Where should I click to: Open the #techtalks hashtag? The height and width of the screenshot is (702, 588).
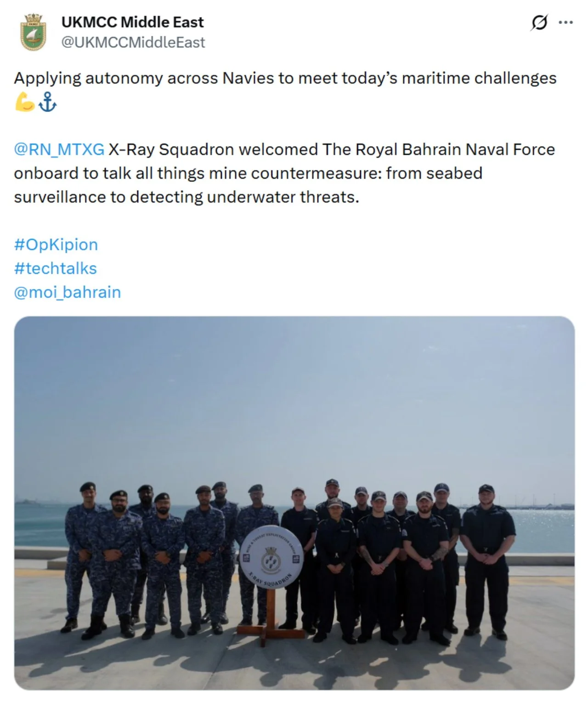56,268
